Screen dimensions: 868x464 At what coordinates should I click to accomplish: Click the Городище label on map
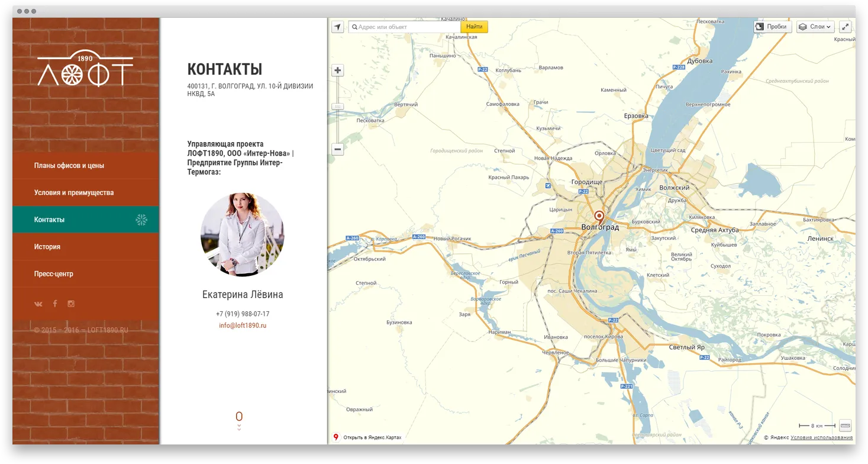pos(587,182)
